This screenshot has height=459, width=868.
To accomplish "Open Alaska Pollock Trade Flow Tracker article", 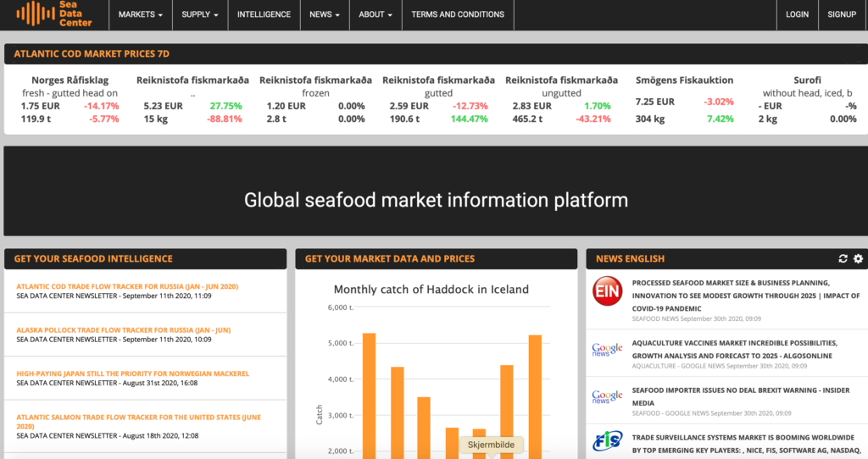I will (124, 330).
